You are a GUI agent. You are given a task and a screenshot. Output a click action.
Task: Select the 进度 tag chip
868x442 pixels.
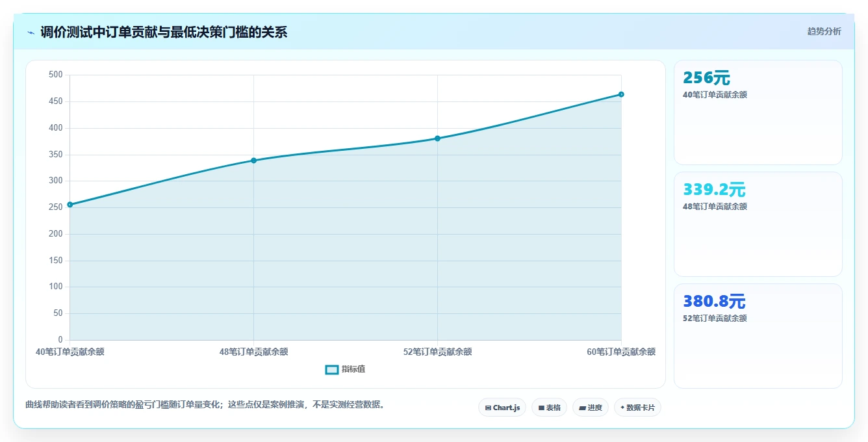(x=590, y=408)
